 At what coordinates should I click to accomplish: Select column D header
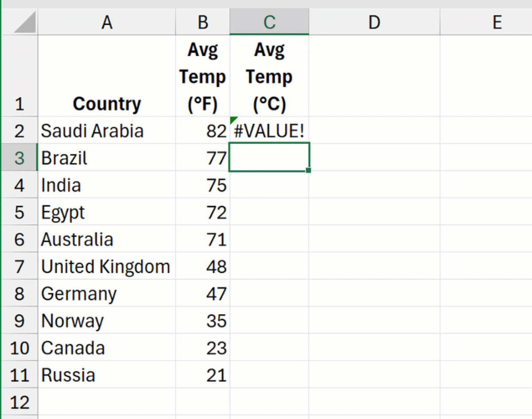pos(375,22)
